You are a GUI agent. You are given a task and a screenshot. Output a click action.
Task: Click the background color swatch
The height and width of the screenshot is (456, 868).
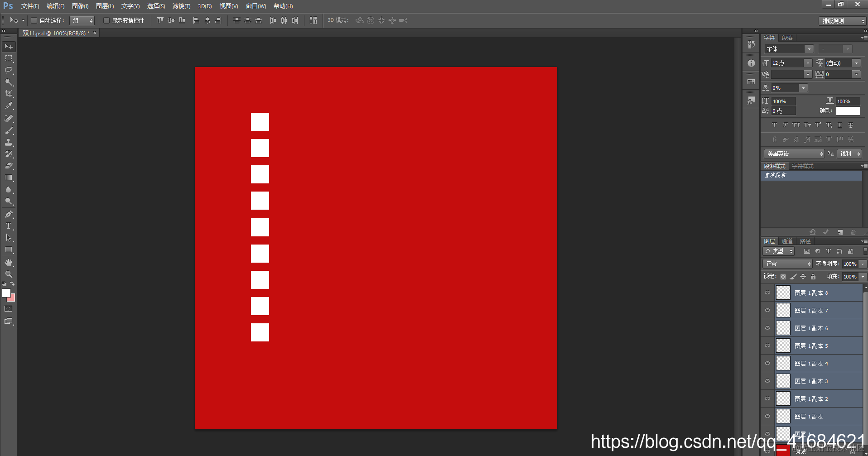(x=12, y=298)
